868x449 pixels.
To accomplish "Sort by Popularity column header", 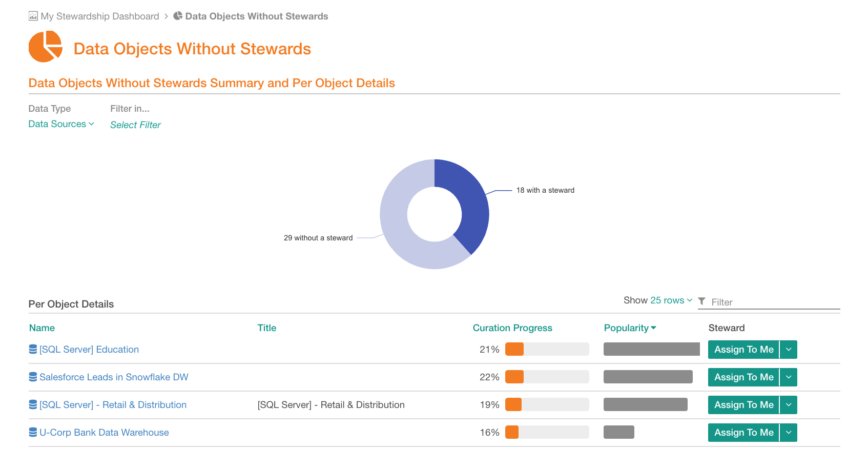I will click(630, 328).
